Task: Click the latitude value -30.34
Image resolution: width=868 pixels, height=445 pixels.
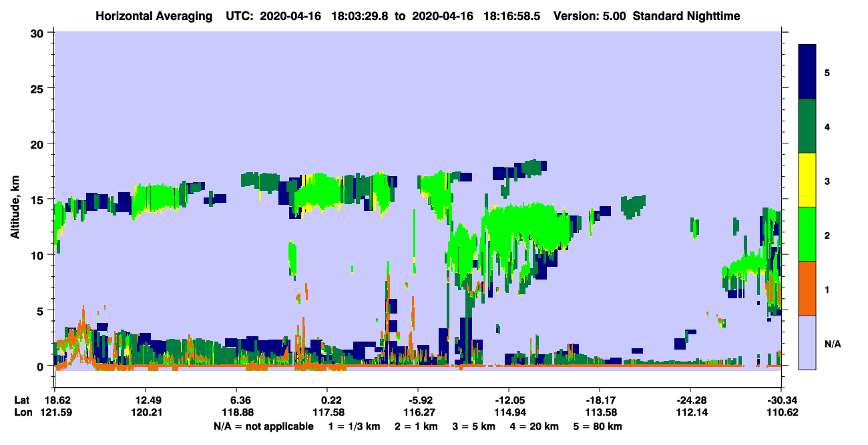Action: coord(781,400)
